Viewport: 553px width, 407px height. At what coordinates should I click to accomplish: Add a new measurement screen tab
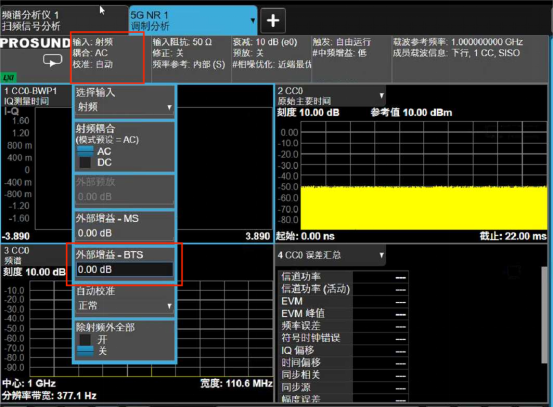click(273, 20)
